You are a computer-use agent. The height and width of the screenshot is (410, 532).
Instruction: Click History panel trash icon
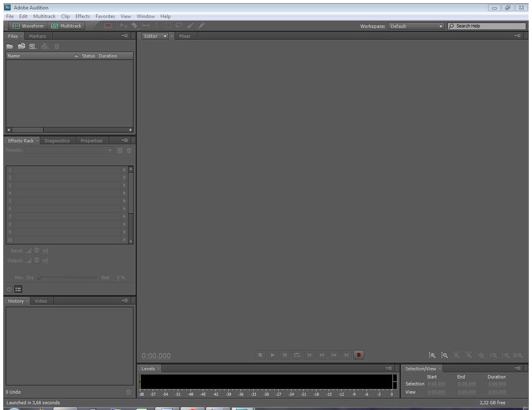coord(128,392)
